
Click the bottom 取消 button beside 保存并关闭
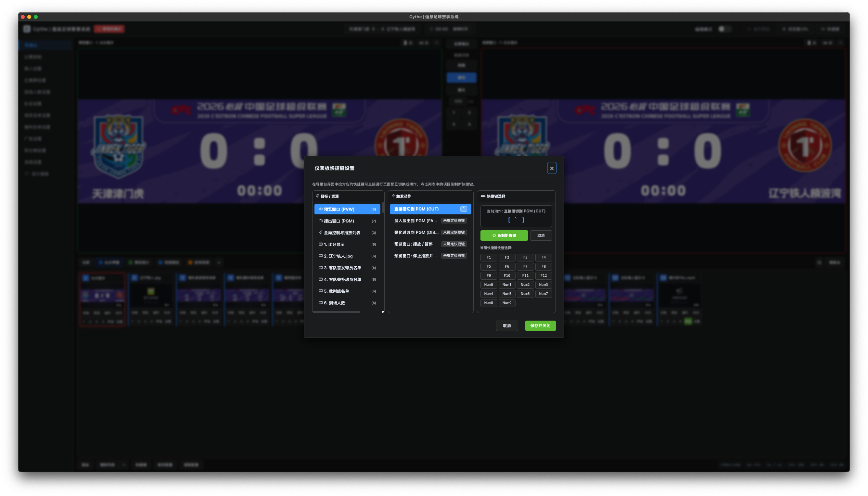(x=506, y=326)
